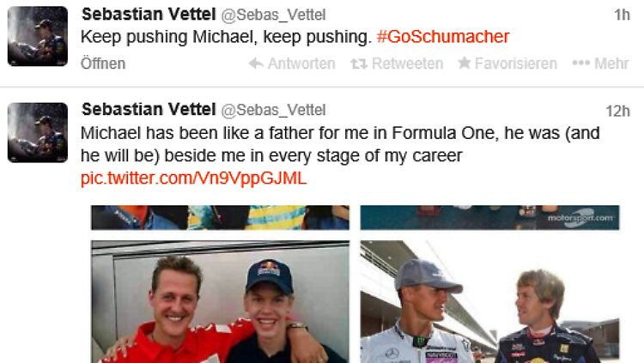Open Sebastian Vettel's name in the 1h tweet
This screenshot has width=644, height=363.
coord(146,15)
